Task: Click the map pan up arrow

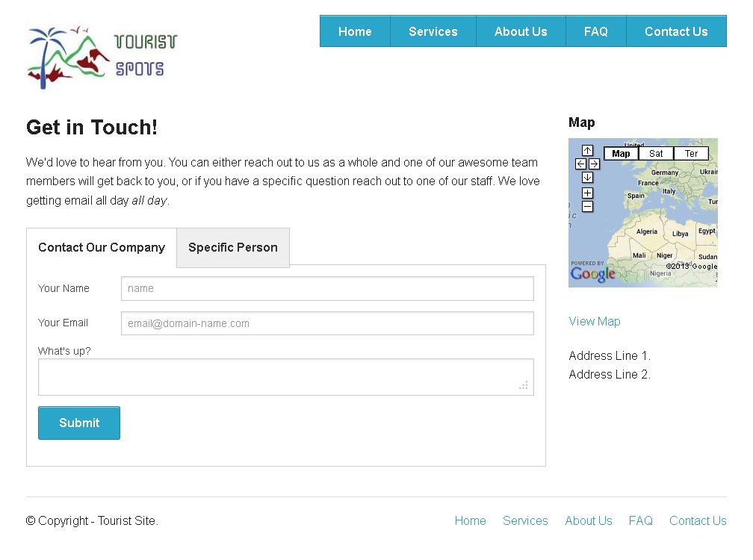Action: tap(587, 151)
